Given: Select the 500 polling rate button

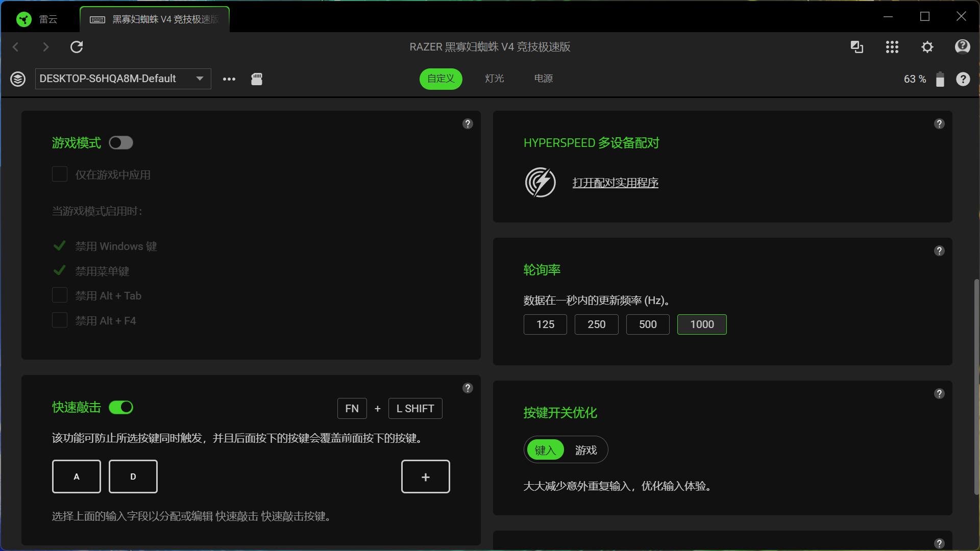Looking at the screenshot, I should pyautogui.click(x=647, y=324).
